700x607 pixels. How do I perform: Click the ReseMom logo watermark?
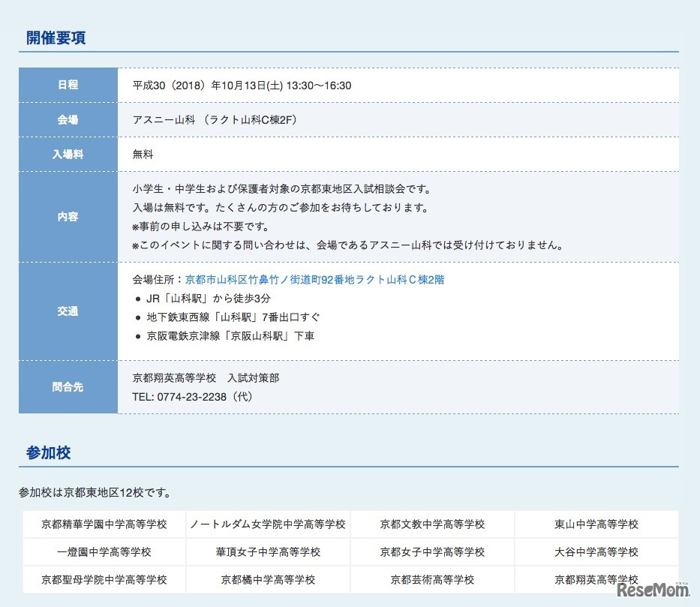[x=654, y=589]
